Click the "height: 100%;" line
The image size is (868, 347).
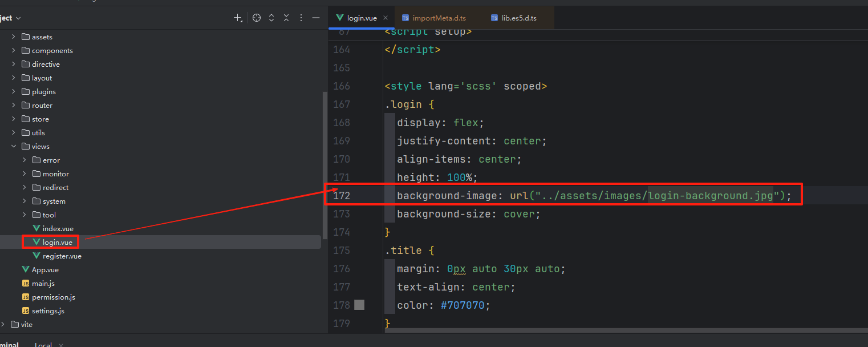pyautogui.click(x=437, y=177)
